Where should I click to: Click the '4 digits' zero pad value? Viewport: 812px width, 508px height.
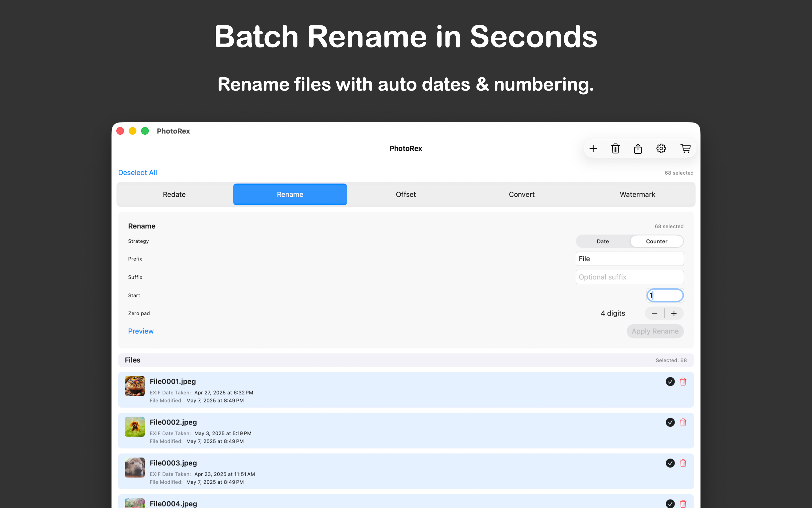tap(613, 314)
